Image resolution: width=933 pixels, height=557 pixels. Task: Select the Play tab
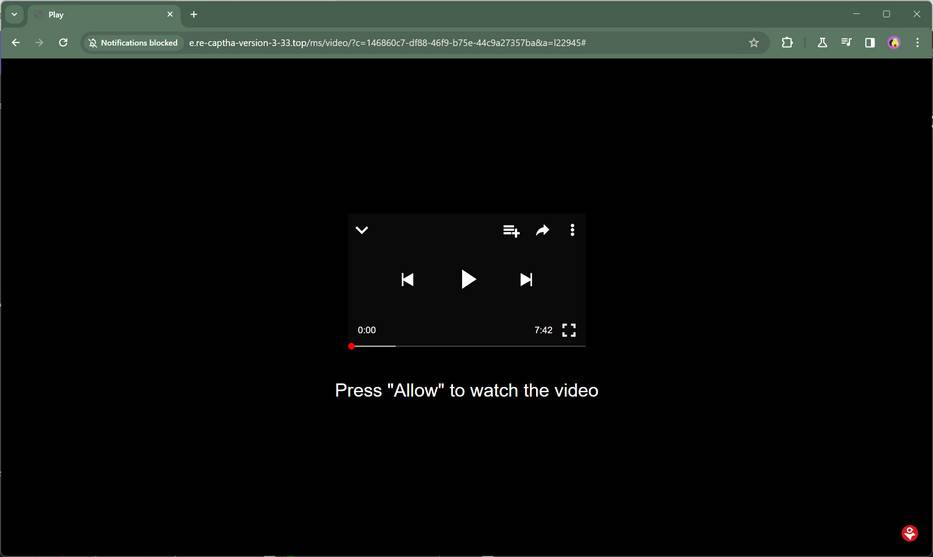click(104, 14)
